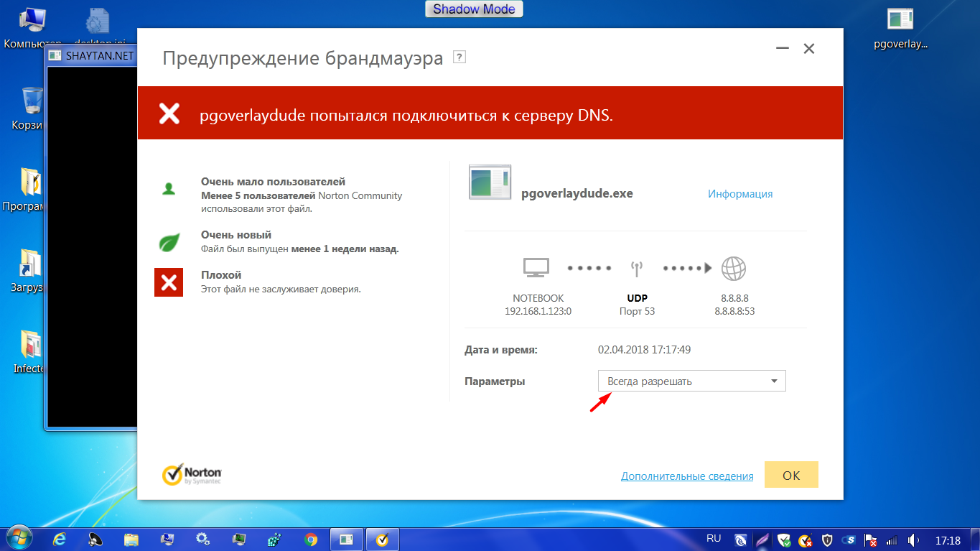Click the Порт 53 label
Screen dimensions: 980x551
coord(638,311)
